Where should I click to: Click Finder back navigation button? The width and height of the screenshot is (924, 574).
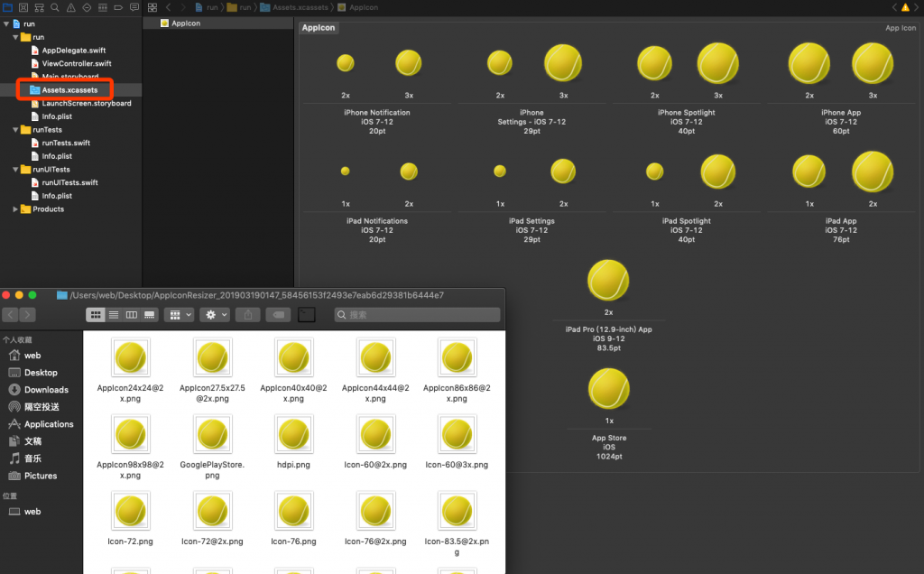tap(11, 315)
